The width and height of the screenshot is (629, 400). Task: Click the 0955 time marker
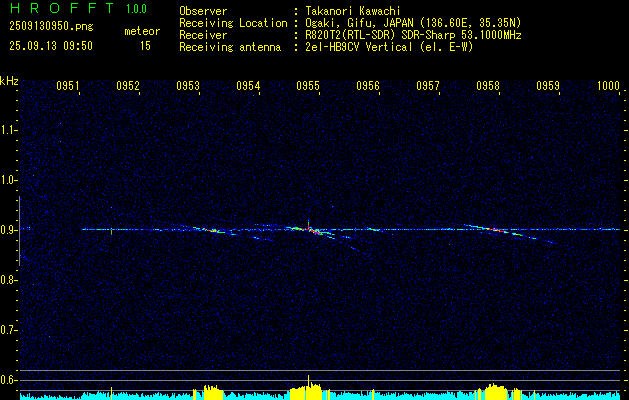pyautogui.click(x=308, y=85)
